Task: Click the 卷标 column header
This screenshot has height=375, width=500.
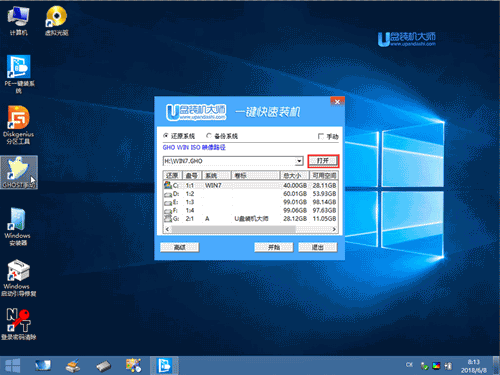Action: pos(255,175)
